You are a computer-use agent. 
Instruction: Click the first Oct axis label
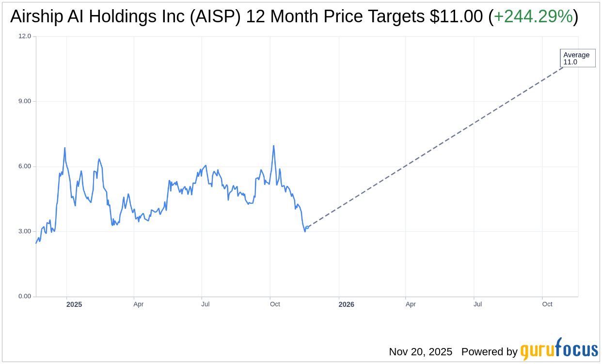(x=275, y=304)
